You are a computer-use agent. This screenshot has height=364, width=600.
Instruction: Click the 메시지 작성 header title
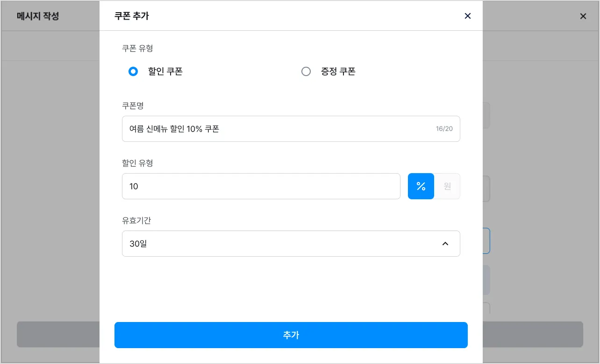coord(38,16)
